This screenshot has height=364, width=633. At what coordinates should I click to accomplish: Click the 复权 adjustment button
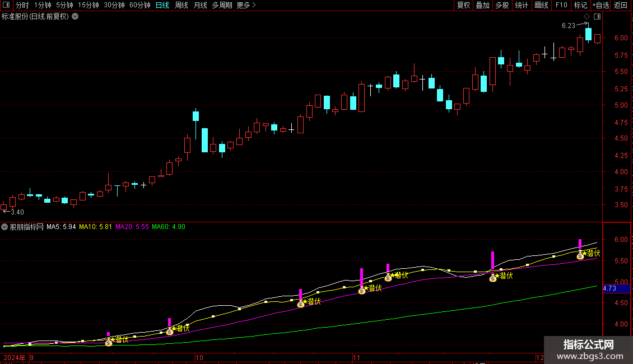(463, 5)
